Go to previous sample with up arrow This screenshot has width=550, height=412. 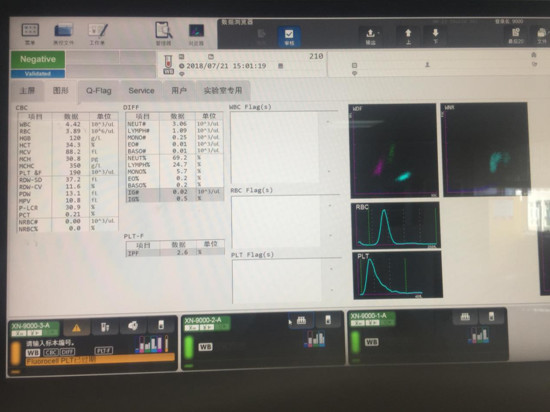point(408,36)
